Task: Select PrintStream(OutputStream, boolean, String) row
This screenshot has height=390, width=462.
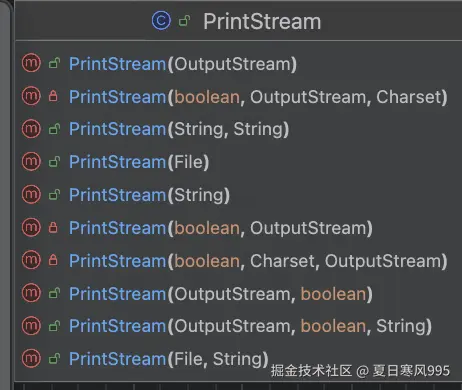Action: (238, 326)
